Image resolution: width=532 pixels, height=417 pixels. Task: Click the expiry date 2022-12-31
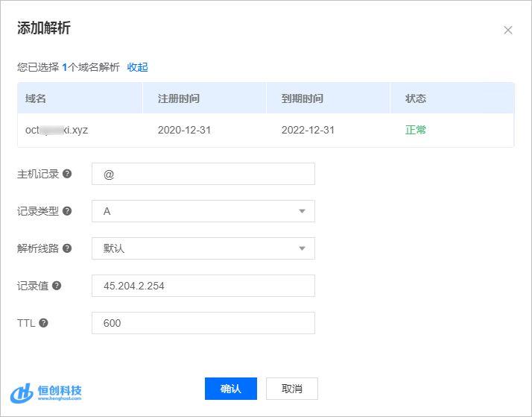(x=308, y=130)
